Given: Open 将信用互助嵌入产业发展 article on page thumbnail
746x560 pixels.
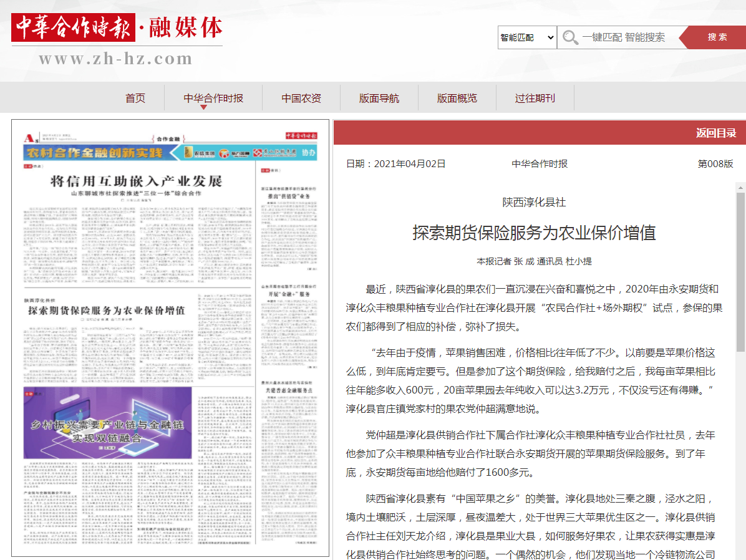Looking at the screenshot, I should [x=137, y=181].
